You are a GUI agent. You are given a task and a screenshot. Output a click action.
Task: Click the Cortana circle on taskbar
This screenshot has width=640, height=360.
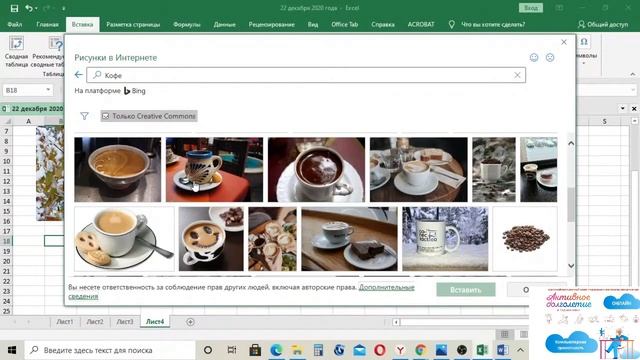tap(208, 350)
